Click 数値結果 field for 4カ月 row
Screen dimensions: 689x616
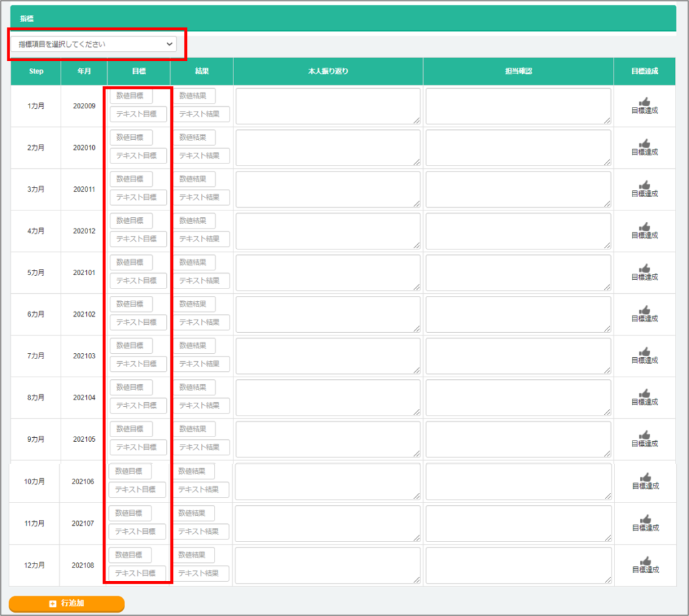[194, 221]
